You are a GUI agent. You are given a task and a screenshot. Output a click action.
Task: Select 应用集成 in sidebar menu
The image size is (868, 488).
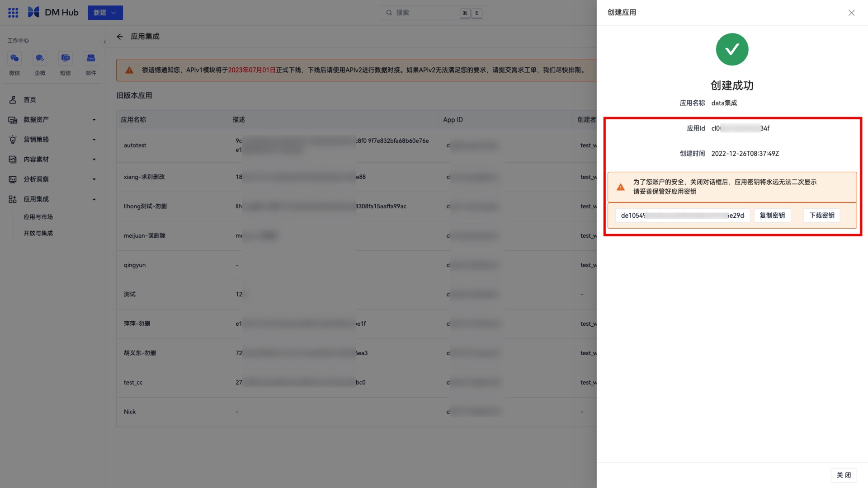click(x=52, y=199)
